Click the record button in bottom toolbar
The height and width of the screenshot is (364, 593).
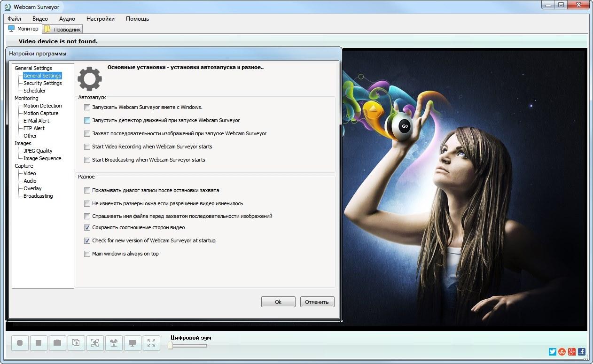coord(20,343)
